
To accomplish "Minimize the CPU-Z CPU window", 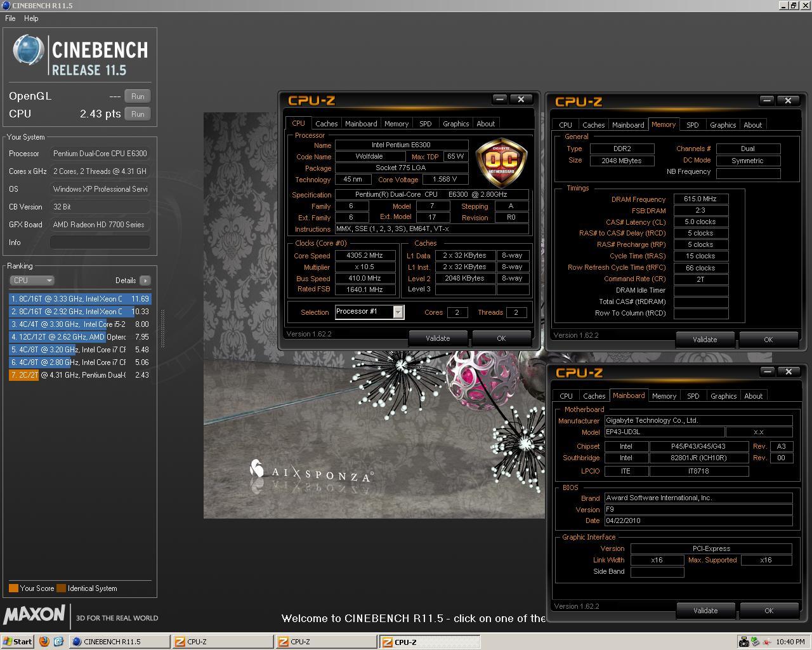I will [500, 99].
